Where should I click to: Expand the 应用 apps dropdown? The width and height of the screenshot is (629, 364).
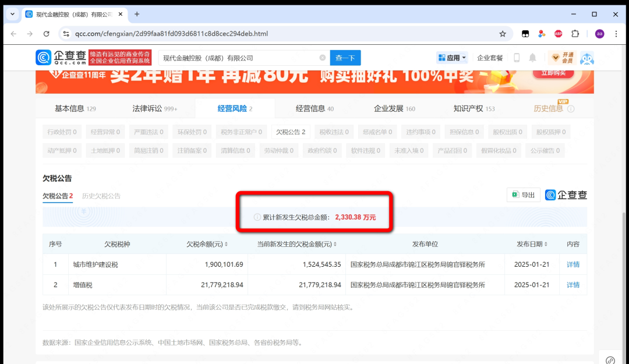[x=451, y=58]
